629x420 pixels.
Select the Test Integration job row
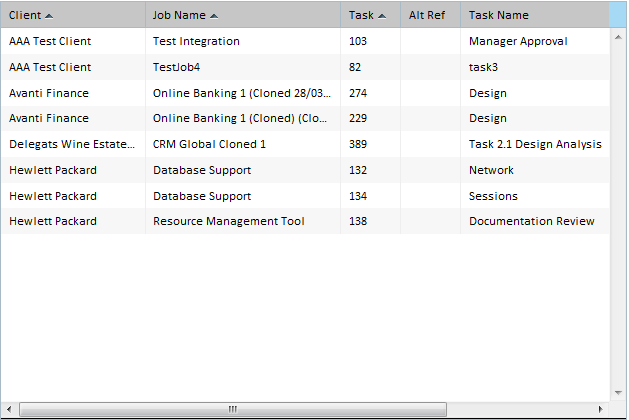(x=305, y=41)
